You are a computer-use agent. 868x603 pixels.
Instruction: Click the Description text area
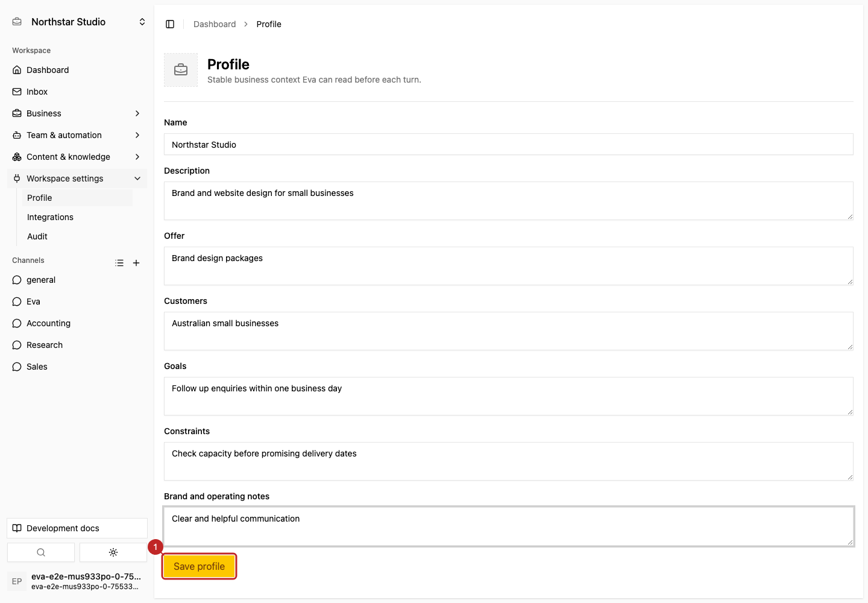click(509, 201)
